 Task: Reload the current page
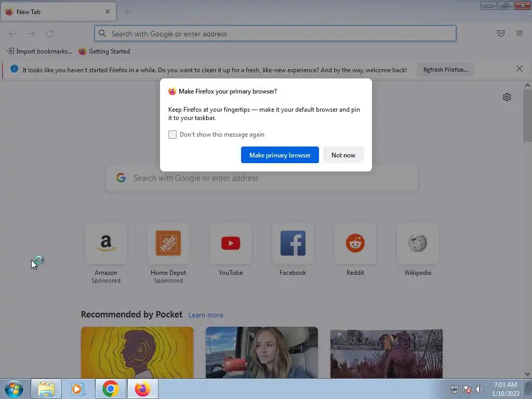coord(50,34)
